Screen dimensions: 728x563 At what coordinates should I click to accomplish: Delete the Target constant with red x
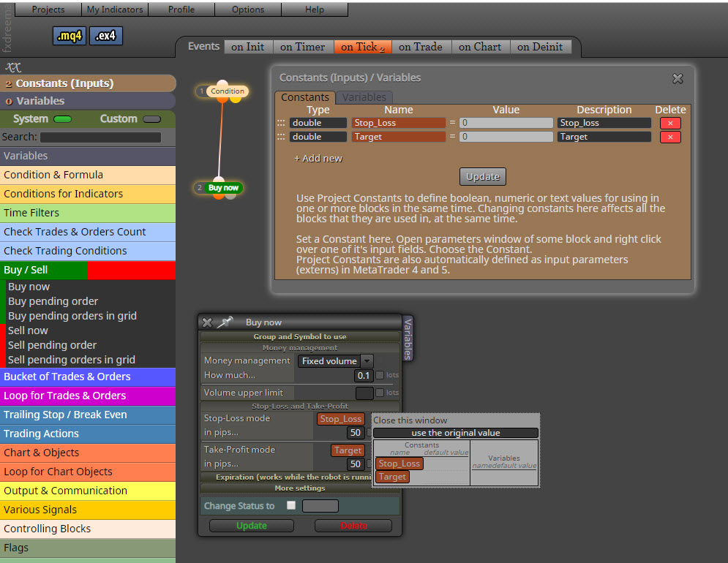[670, 137]
